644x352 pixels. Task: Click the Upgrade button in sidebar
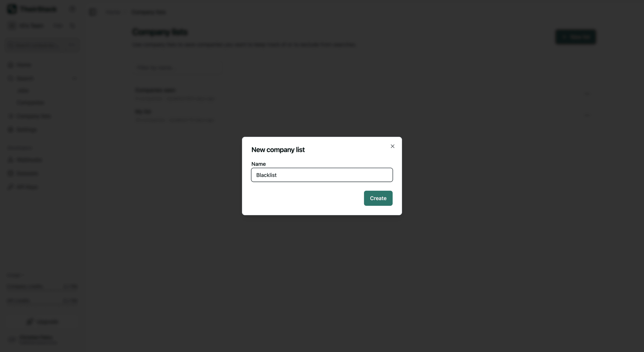click(x=42, y=321)
